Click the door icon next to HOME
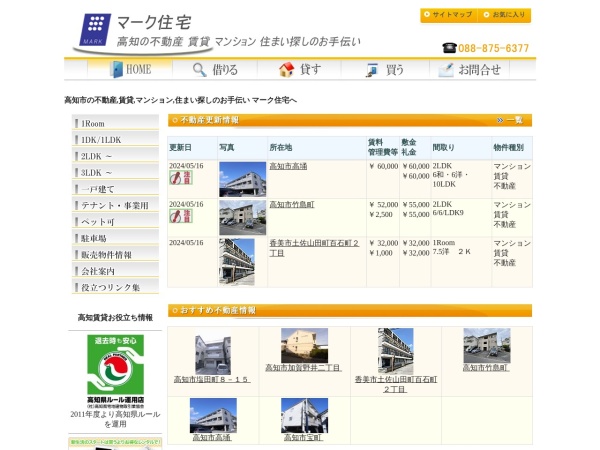 [116, 69]
